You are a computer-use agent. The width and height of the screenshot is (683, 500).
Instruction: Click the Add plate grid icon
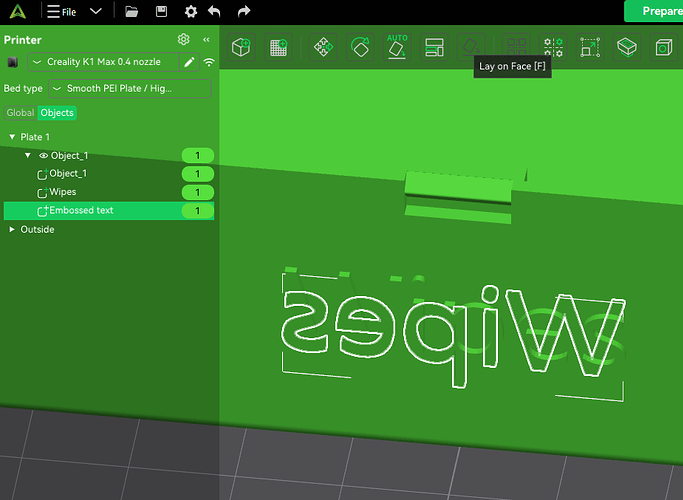tap(278, 47)
